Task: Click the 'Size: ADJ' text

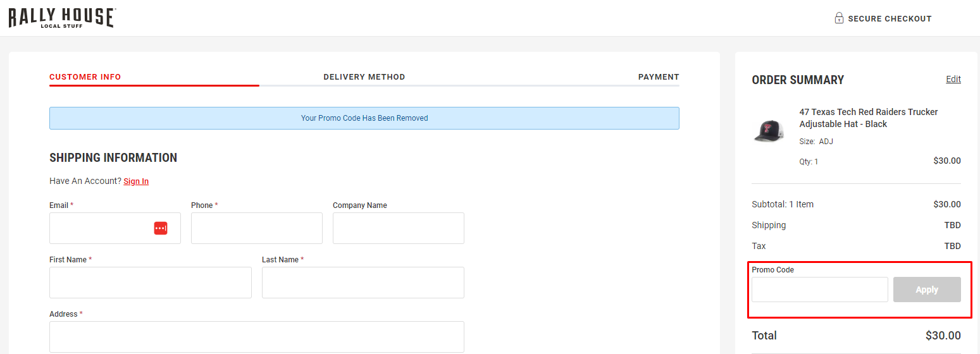Action: pyautogui.click(x=816, y=142)
